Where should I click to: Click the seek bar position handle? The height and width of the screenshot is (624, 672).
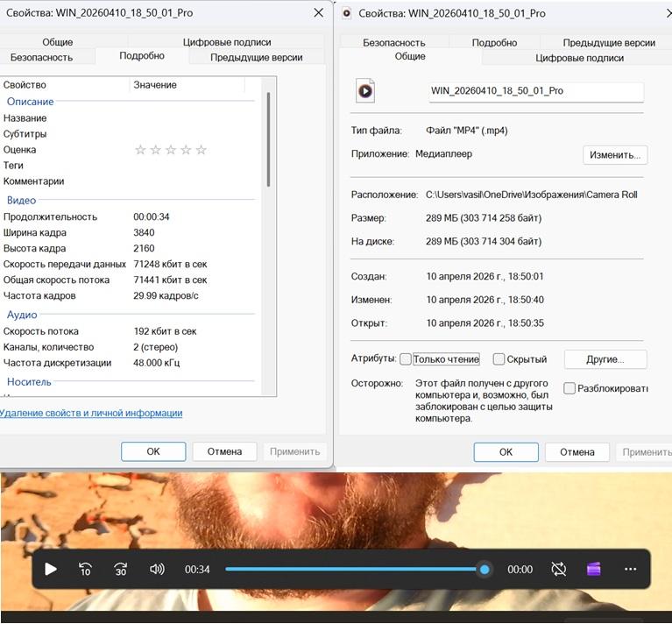pos(485,569)
